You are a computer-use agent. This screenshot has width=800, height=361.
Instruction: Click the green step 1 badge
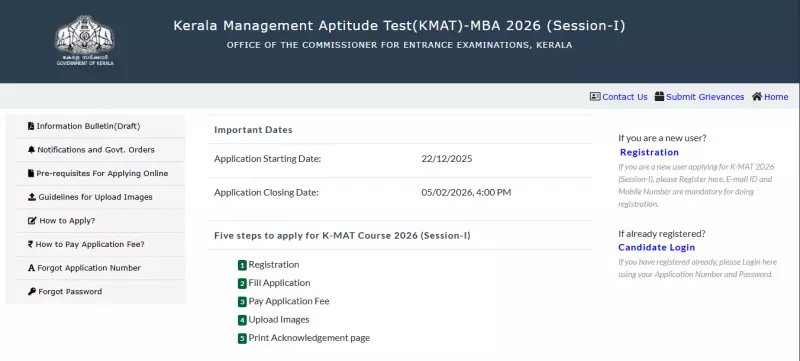242,265
